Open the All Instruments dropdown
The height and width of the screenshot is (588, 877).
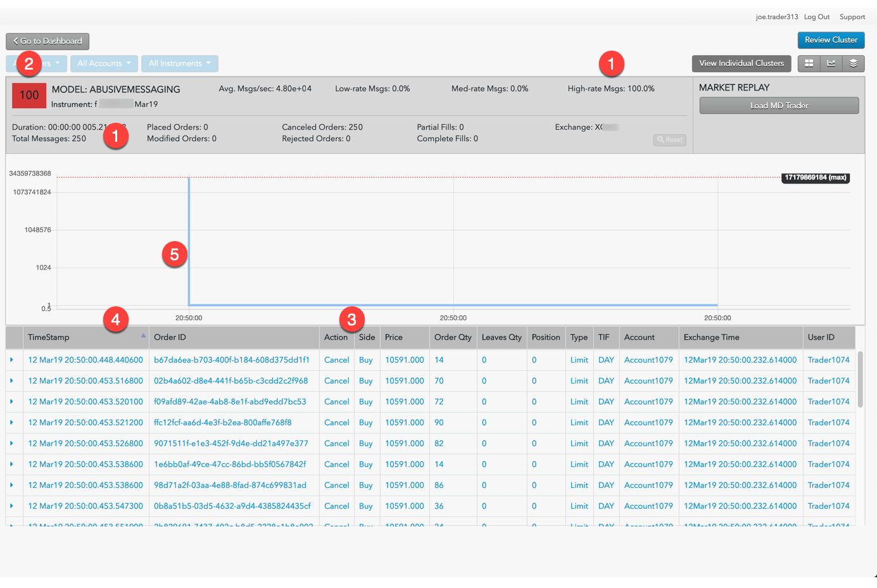pyautogui.click(x=179, y=63)
